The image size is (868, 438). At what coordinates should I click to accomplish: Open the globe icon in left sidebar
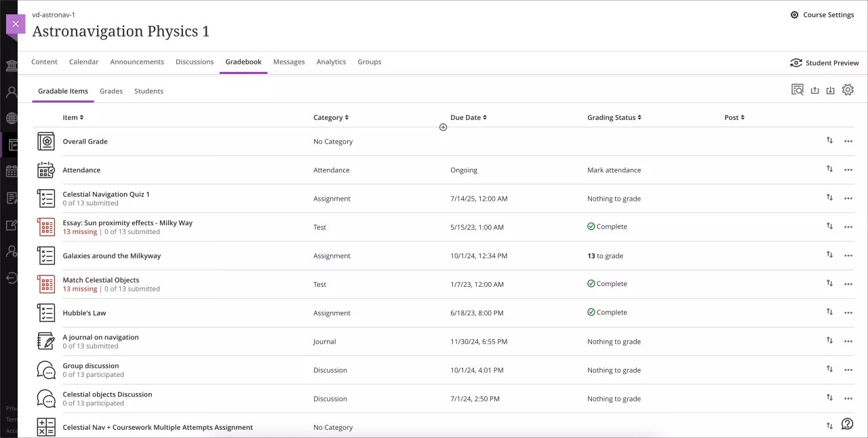(10, 118)
